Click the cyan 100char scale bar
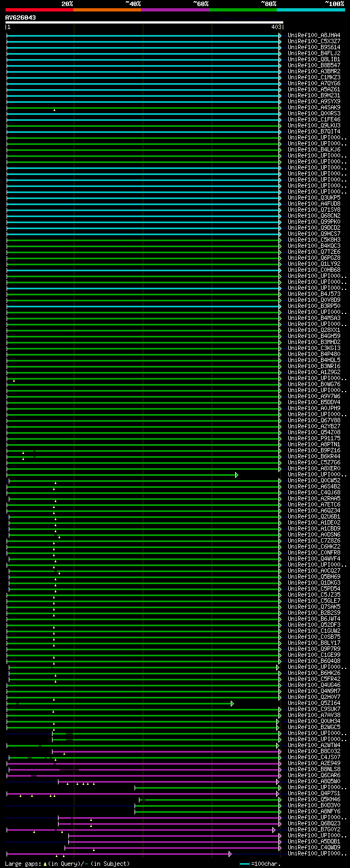 244,864
